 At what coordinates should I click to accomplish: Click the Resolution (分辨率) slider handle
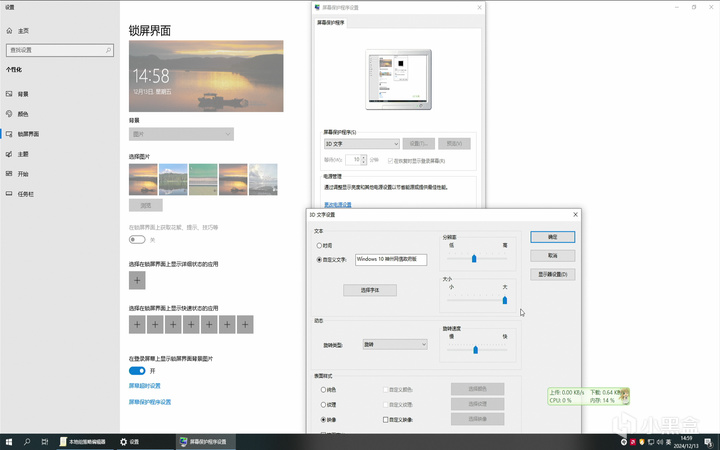tap(474, 259)
